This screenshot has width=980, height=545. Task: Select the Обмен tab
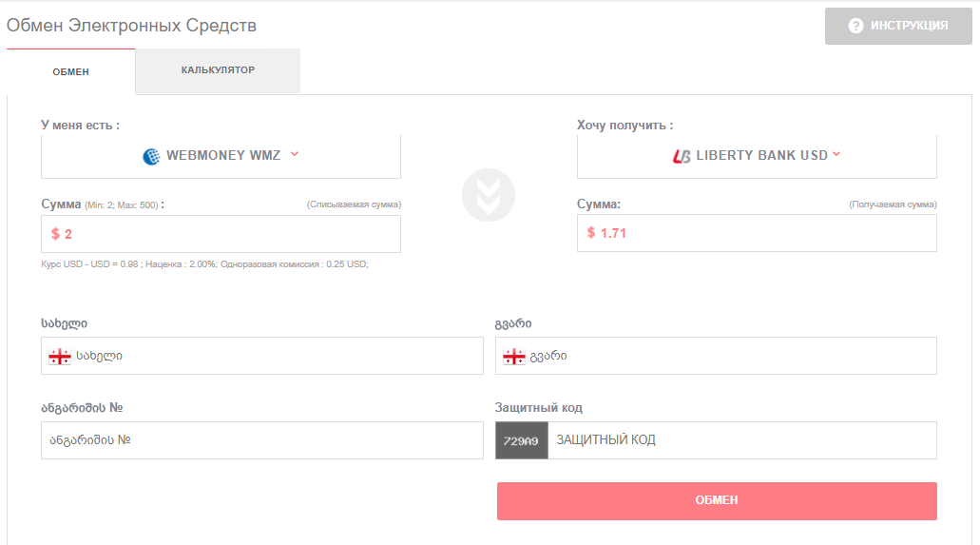[70, 71]
